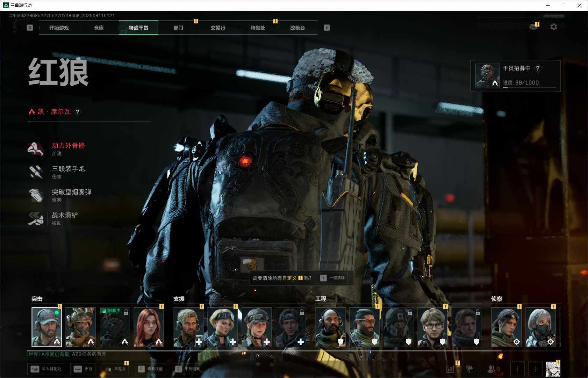The width and height of the screenshot is (588, 378).
Task: Click the 工程 category heading
Action: [321, 299]
